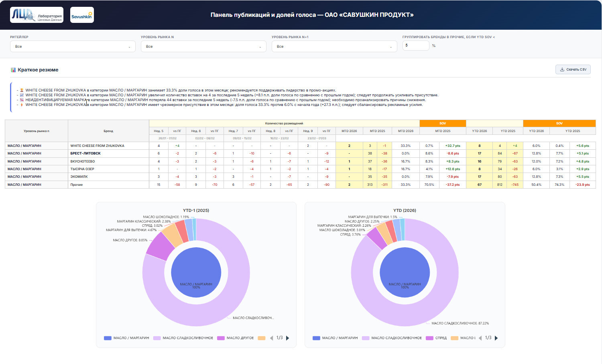The width and height of the screenshot is (602, 364).
Task: Click the percentage threshold input field
Action: tap(416, 45)
